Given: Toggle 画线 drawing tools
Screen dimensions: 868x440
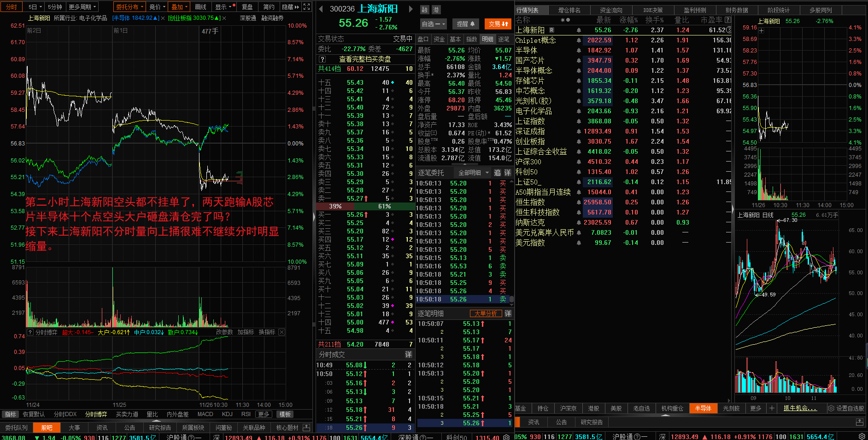Looking at the screenshot, I should (201, 7).
